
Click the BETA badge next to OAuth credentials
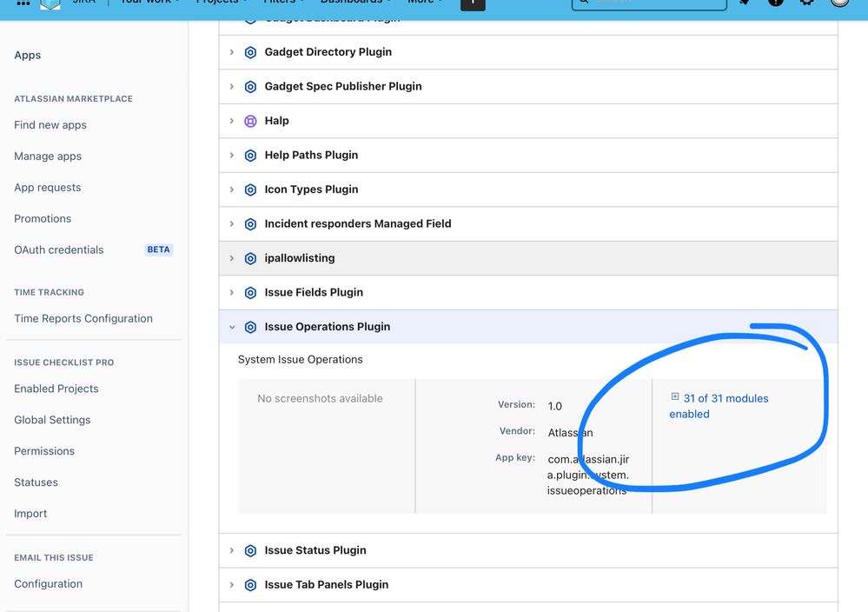[x=158, y=249]
